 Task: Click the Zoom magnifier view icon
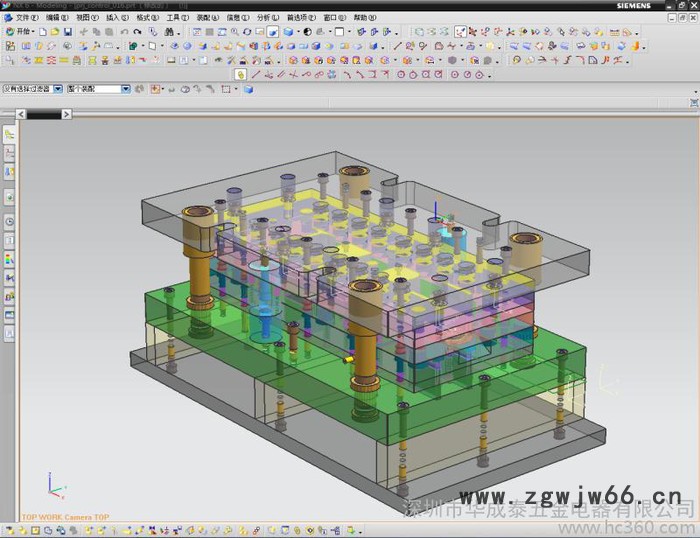(x=234, y=32)
